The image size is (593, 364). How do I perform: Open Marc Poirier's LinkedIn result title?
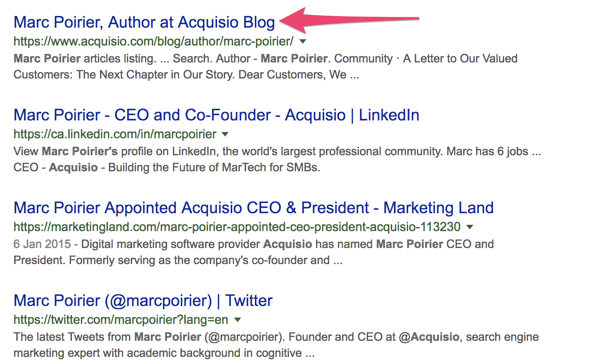tap(216, 115)
